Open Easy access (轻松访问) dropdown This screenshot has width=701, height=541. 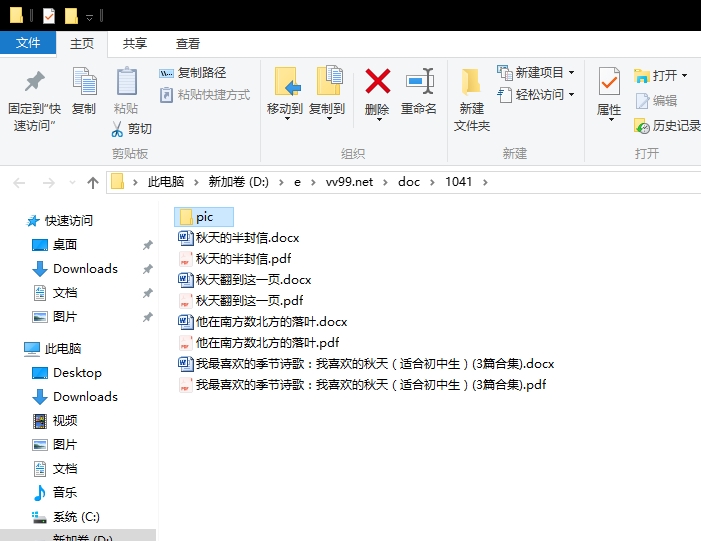coord(536,95)
